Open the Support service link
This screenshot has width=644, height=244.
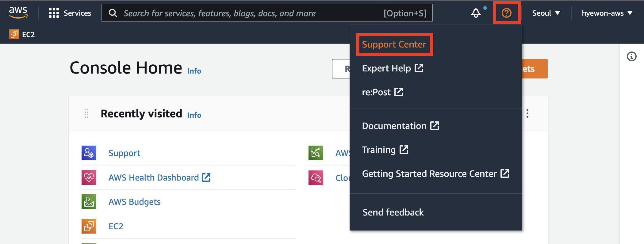click(124, 153)
